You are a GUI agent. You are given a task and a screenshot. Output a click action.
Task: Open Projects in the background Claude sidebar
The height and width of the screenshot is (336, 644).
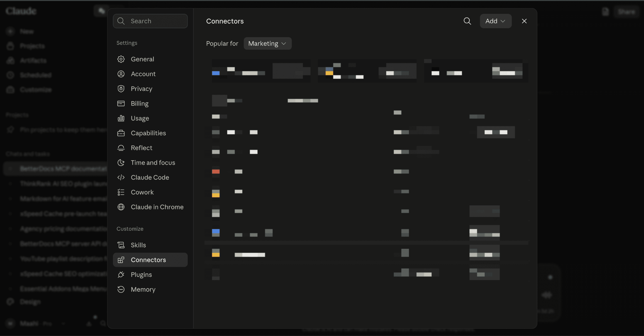click(x=32, y=46)
